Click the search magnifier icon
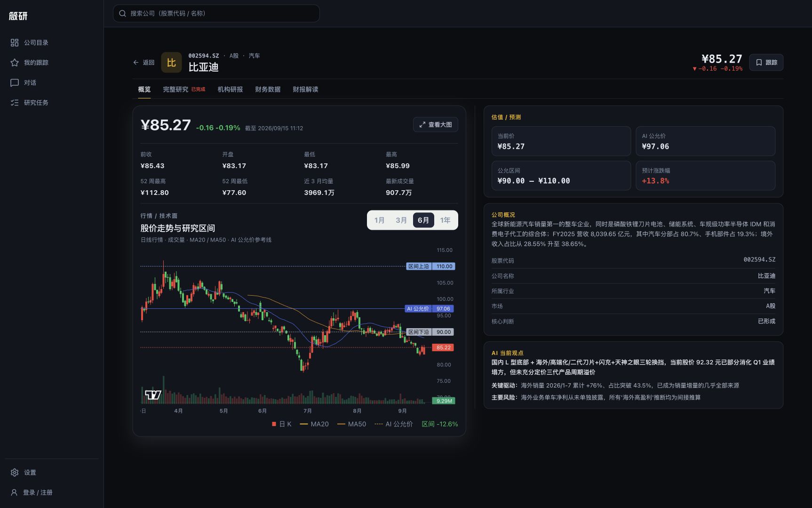 [x=122, y=13]
